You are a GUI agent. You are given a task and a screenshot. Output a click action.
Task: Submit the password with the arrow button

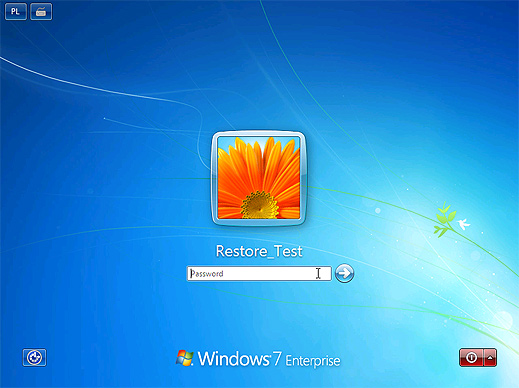coord(344,273)
